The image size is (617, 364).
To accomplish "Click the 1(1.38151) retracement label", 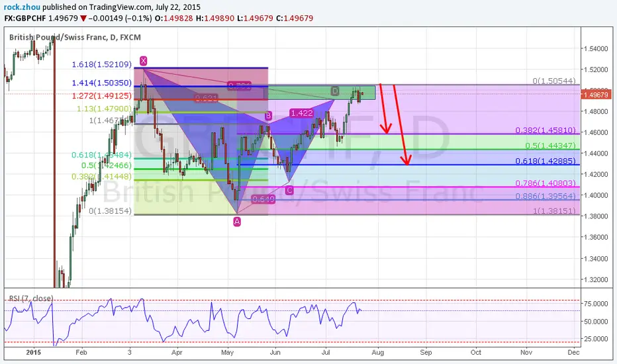I will 554,211.
